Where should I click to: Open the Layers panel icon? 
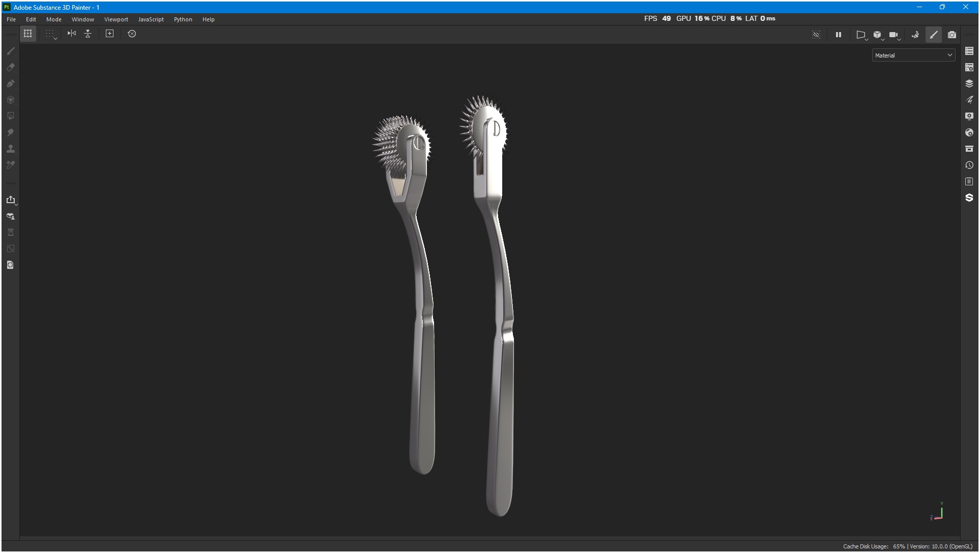click(x=969, y=84)
